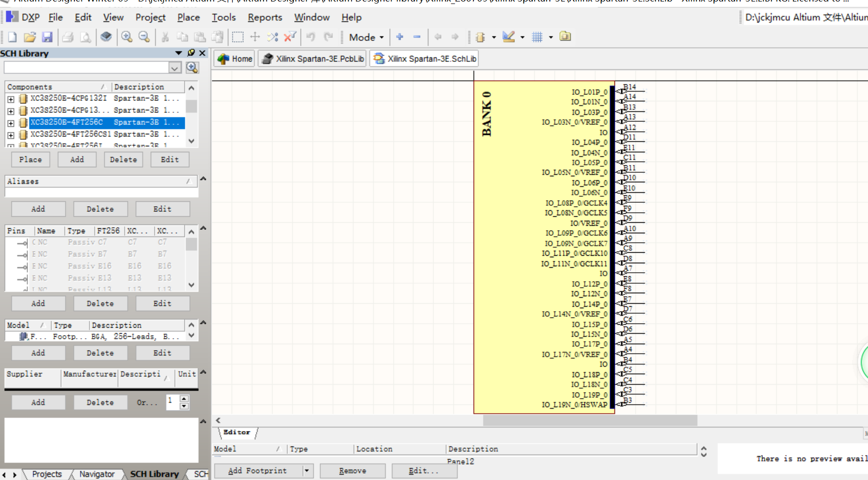Click the search icon beside the filter box
This screenshot has width=868, height=480.
click(x=192, y=67)
